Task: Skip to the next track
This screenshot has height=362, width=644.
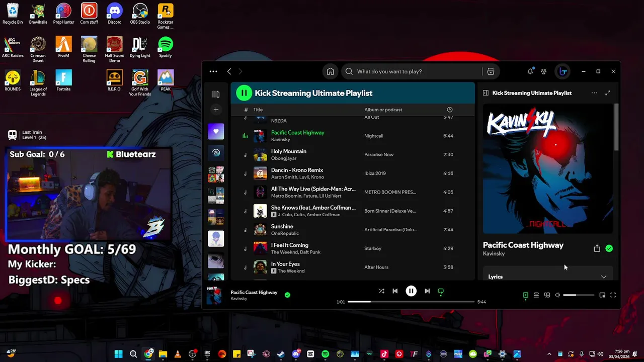Action: (x=427, y=291)
